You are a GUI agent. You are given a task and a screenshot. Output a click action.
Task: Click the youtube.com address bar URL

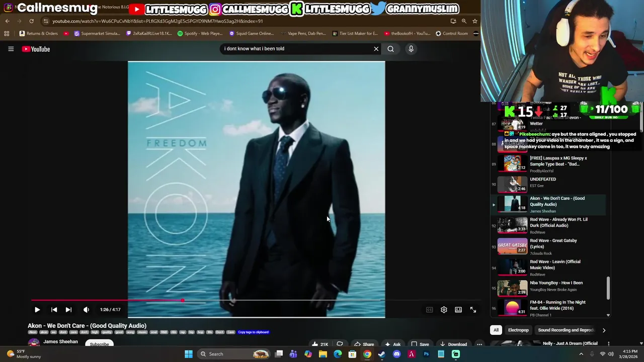157,21
